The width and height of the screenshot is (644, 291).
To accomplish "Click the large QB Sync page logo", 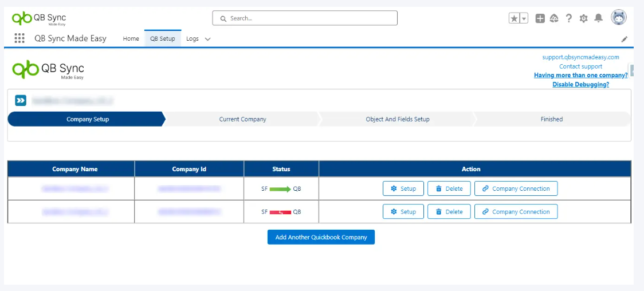I will click(x=48, y=69).
